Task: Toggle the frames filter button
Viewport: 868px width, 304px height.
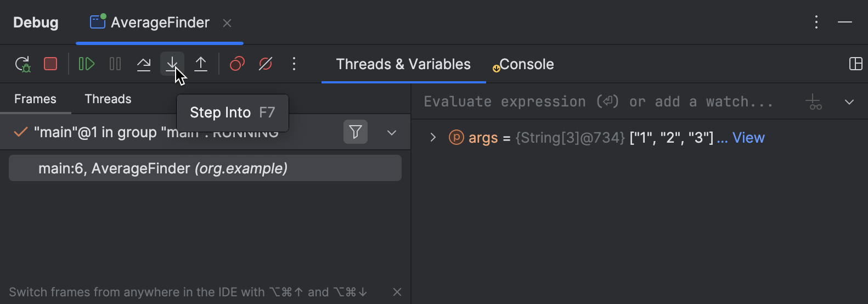Action: click(356, 132)
